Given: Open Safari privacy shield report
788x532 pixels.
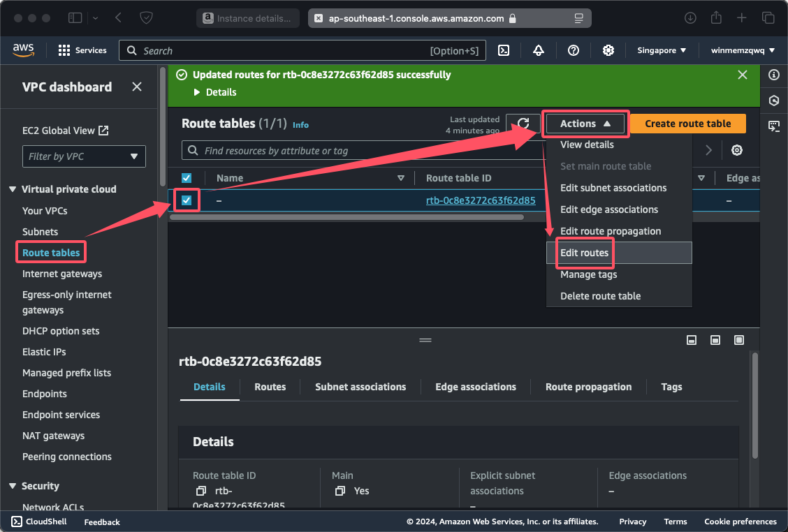Looking at the screenshot, I should [x=146, y=18].
